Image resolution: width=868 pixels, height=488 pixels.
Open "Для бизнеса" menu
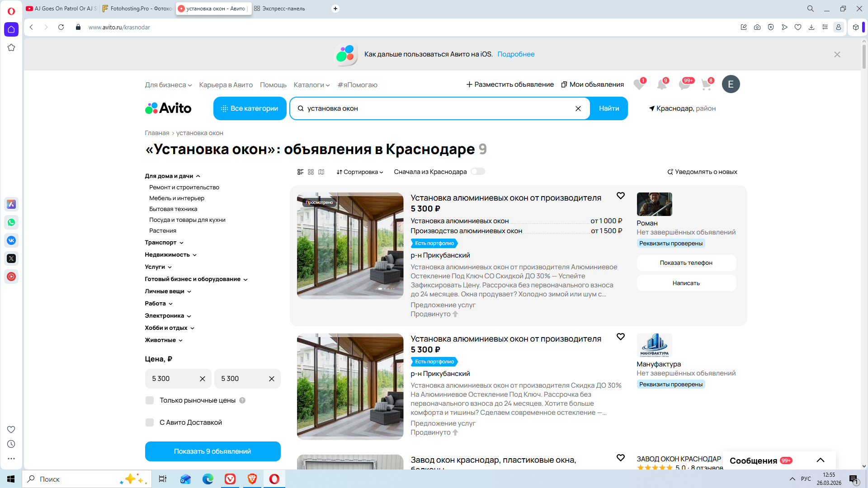tap(168, 85)
